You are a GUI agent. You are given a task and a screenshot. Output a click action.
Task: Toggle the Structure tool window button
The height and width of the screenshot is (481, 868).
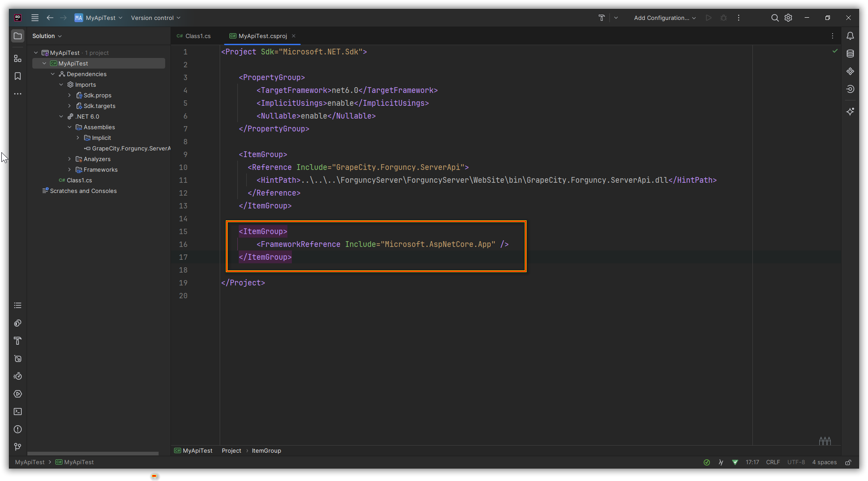18,58
